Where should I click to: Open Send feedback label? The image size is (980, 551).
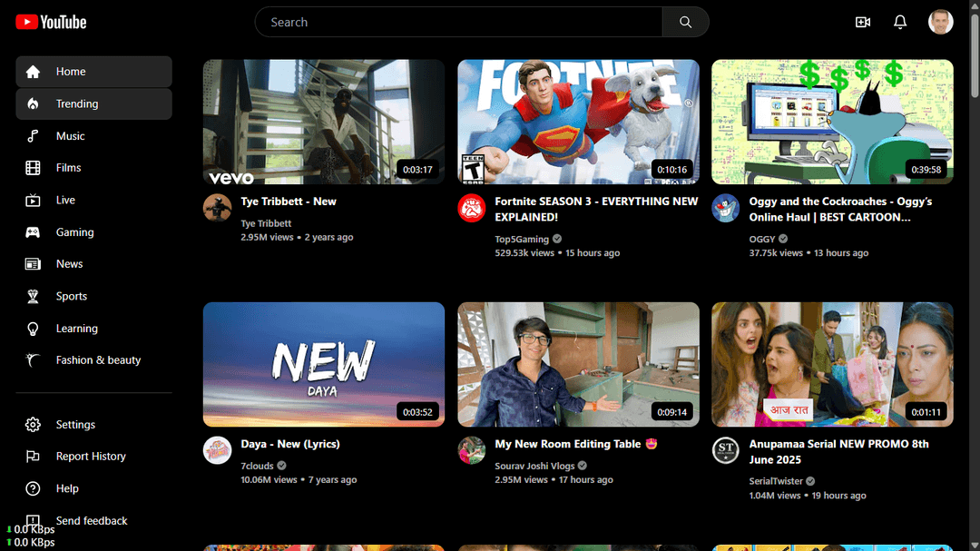[92, 521]
